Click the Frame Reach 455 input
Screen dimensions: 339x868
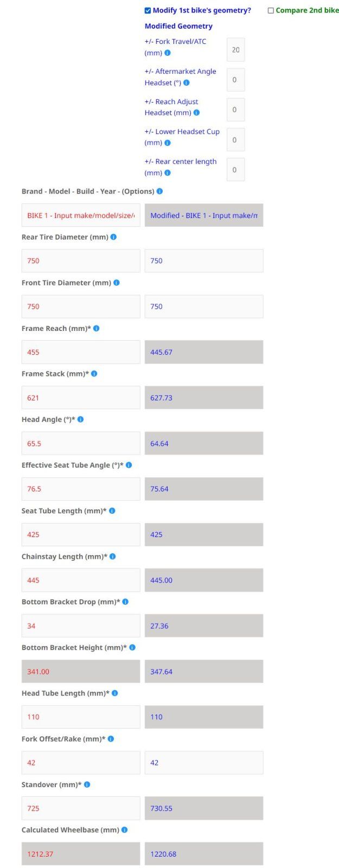(x=81, y=352)
